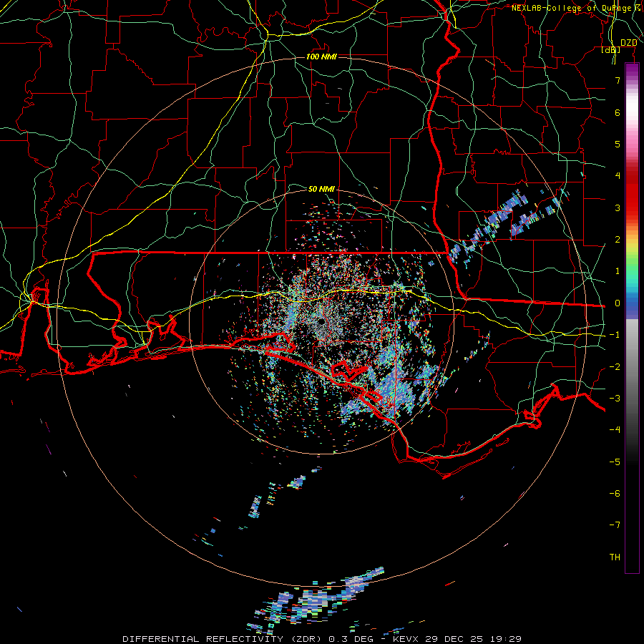
Task: Click the "29 DEC 25" date in caption
Action: [454, 639]
